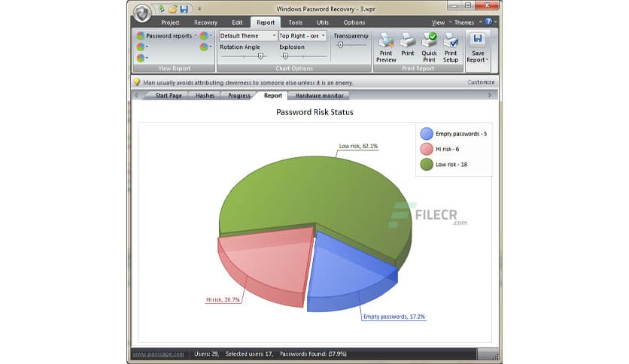Click the Customize link in the tip bar
The width and height of the screenshot is (629, 364).
(x=481, y=82)
